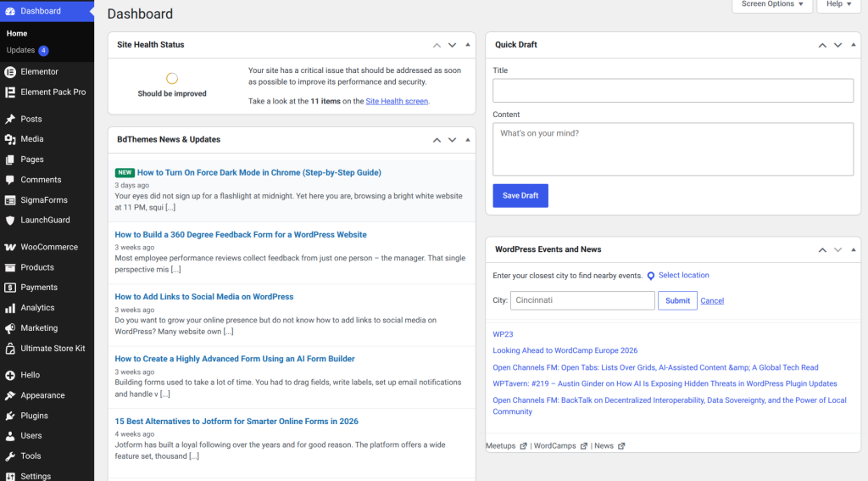Image resolution: width=868 pixels, height=481 pixels.
Task: Open the Force Dark Mode in Chrome article
Action: [x=259, y=173]
